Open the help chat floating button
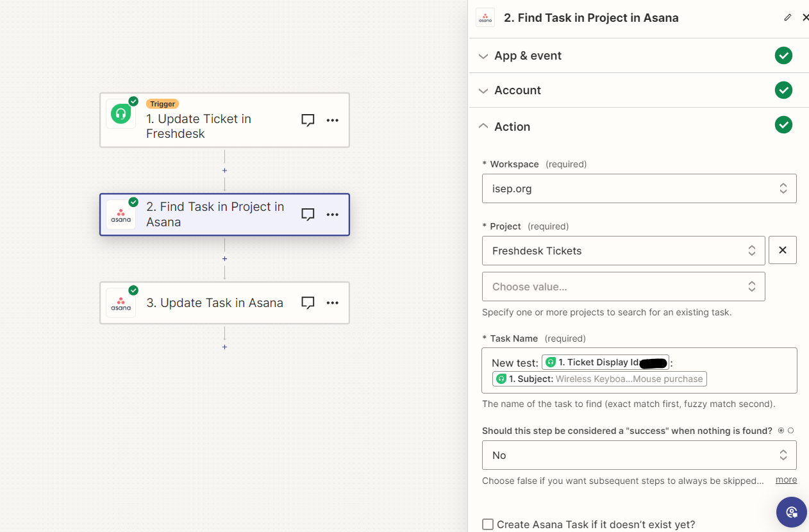 792,511
